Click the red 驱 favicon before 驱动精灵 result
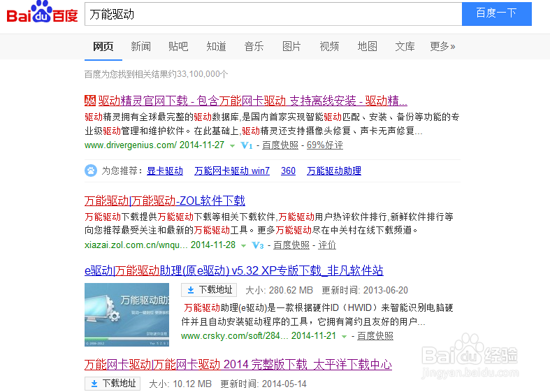Screen dimensions: 550x392 pos(90,101)
